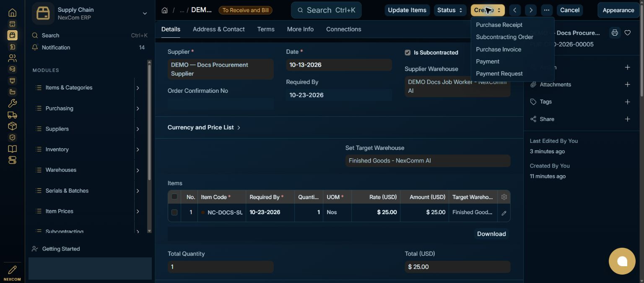The width and height of the screenshot is (644, 283).
Task: Open the dollar accounting icon in rail
Action: pyautogui.click(x=12, y=47)
